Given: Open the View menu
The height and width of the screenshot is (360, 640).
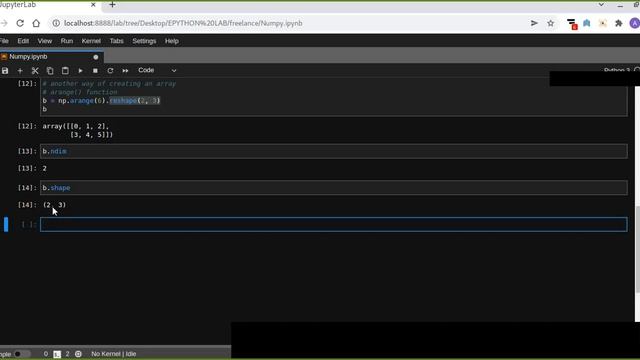Looking at the screenshot, I should click(45, 41).
